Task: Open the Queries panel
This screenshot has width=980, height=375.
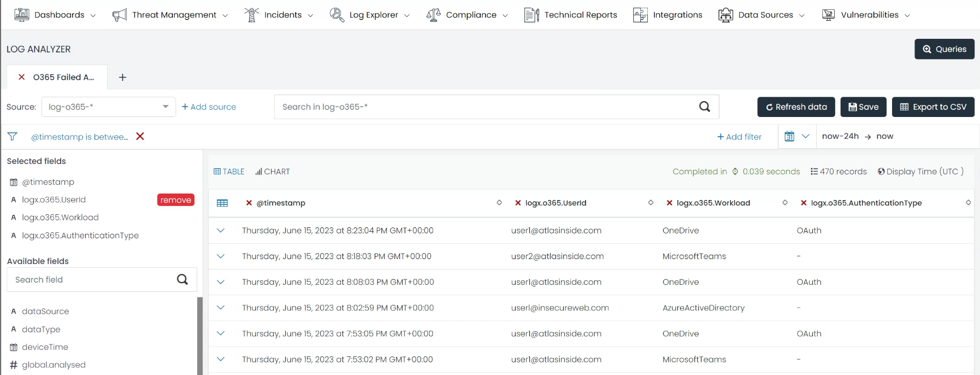Action: [x=944, y=49]
